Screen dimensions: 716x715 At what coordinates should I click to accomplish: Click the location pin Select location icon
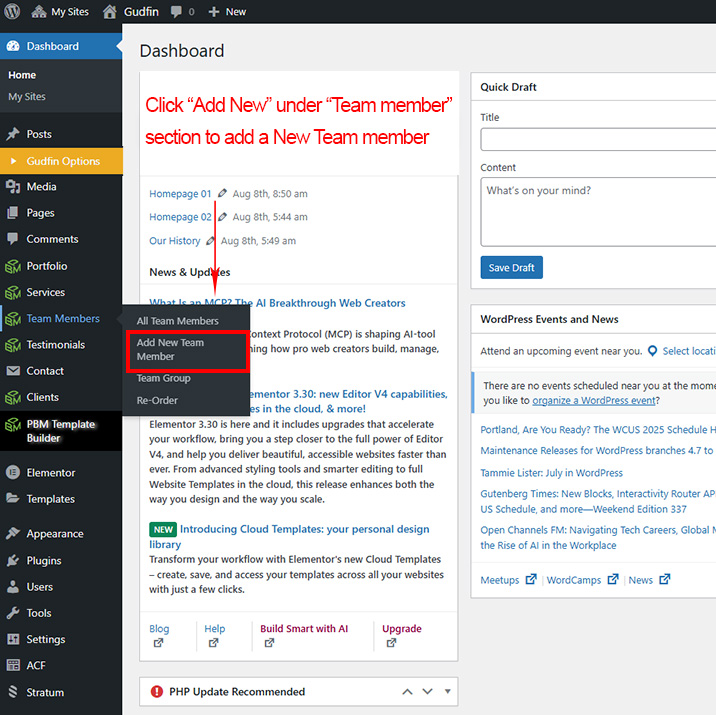pyautogui.click(x=652, y=351)
